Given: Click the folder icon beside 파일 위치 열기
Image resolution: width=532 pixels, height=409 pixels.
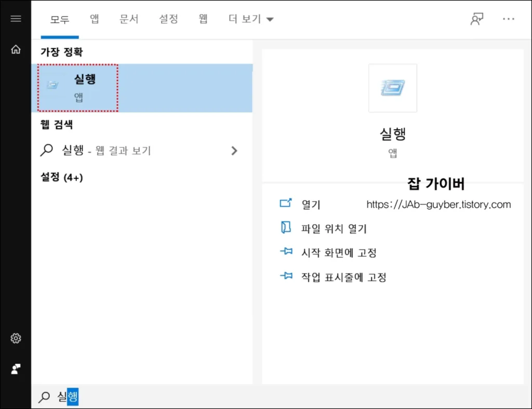Looking at the screenshot, I should [286, 228].
